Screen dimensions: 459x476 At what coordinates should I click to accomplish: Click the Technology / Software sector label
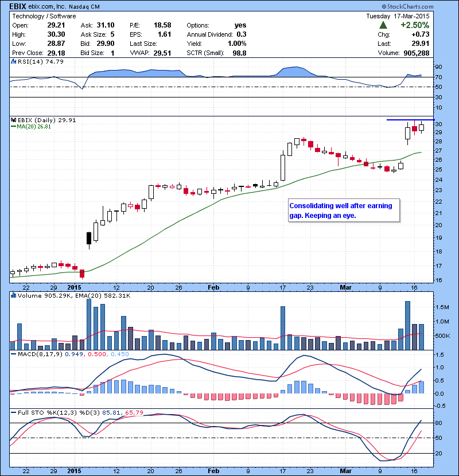[44, 16]
